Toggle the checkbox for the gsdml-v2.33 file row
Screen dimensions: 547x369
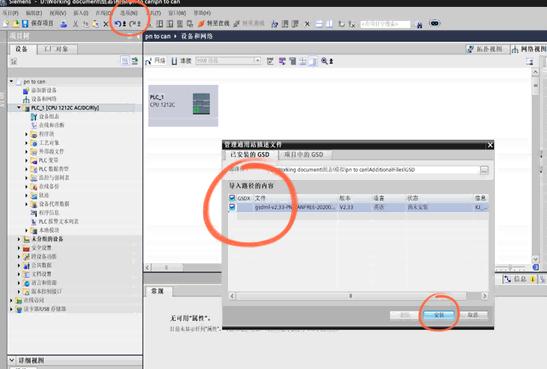(232, 207)
